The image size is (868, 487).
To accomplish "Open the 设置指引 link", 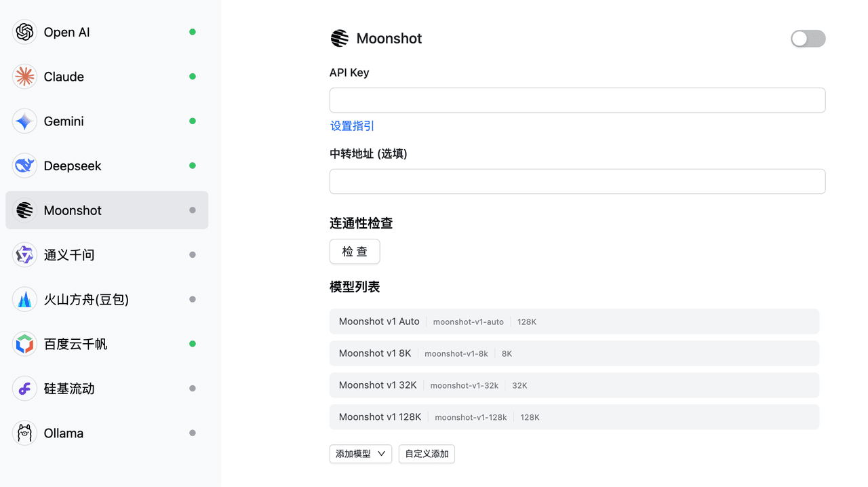I will (352, 126).
